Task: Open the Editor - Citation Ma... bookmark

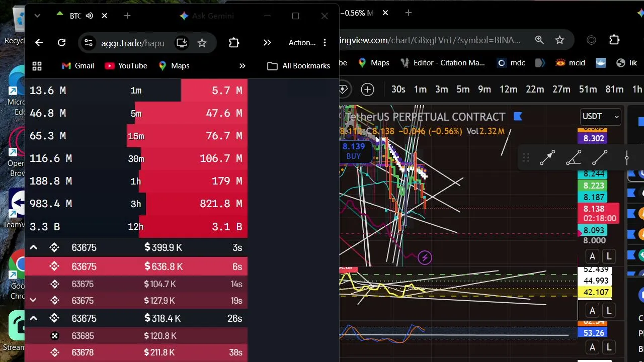Action: tap(443, 63)
